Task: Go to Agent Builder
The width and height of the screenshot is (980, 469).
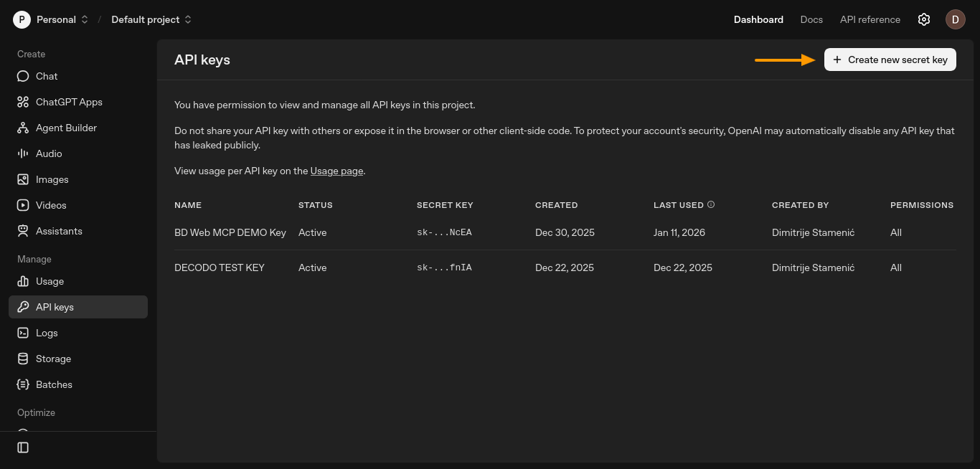Action: [66, 128]
